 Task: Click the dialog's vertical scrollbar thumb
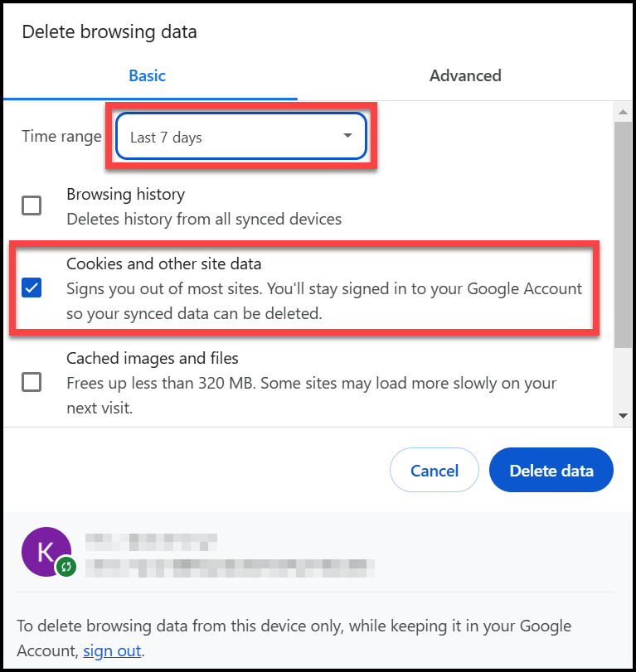(x=622, y=232)
